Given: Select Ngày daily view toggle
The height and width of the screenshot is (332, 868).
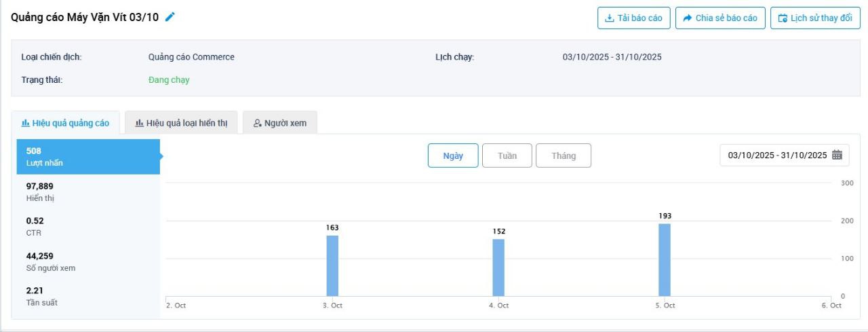Looking at the screenshot, I should pyautogui.click(x=453, y=155).
